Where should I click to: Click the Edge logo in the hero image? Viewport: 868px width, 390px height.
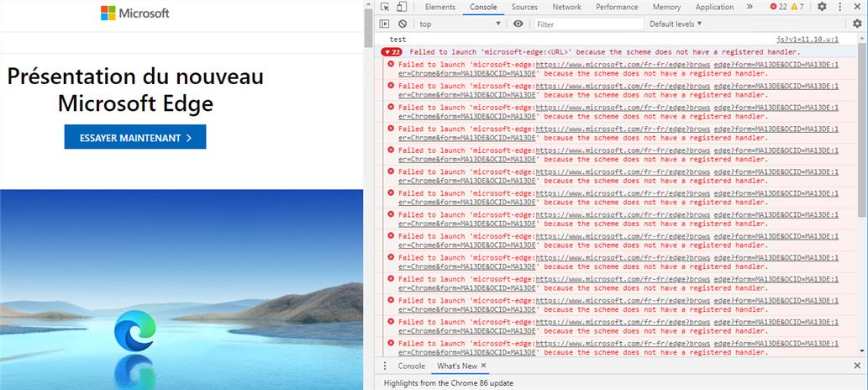tap(135, 330)
